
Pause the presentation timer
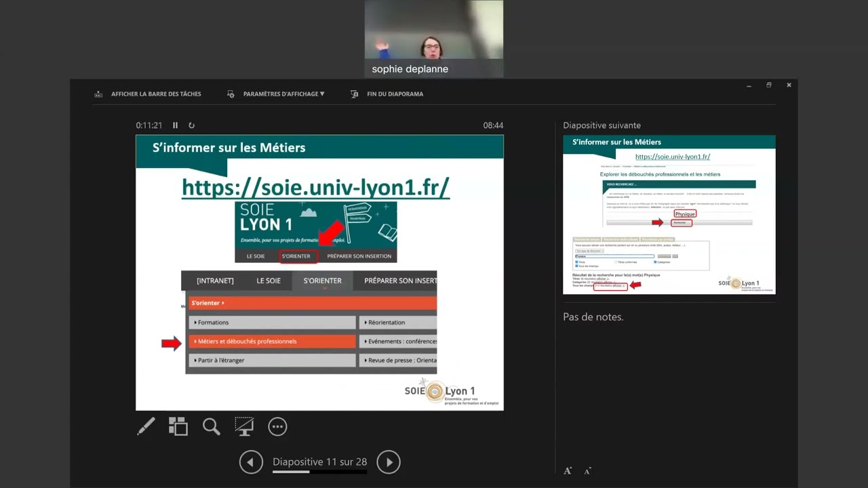pos(175,125)
